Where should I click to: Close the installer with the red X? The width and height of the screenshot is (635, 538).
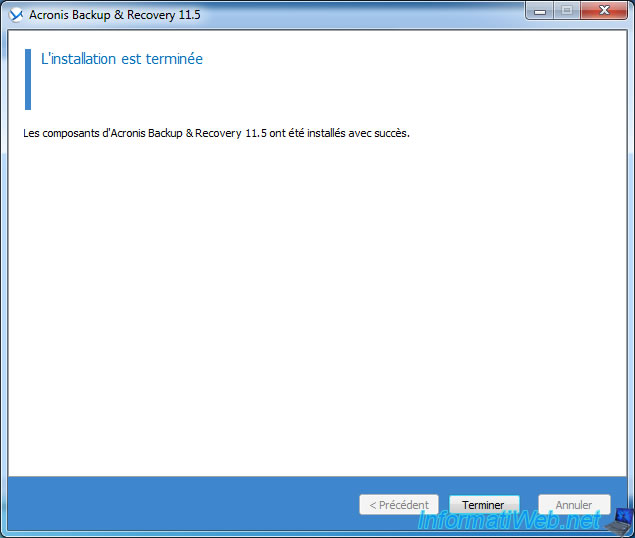tap(603, 11)
